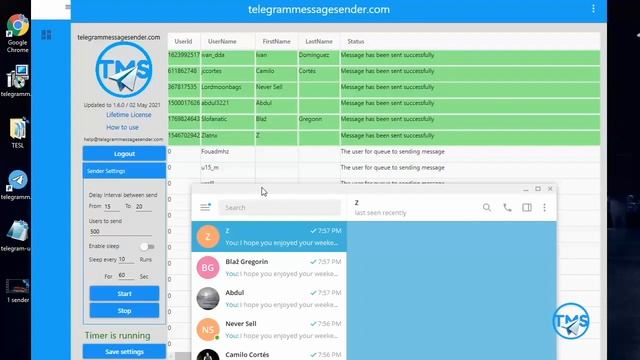This screenshot has width=640, height=360.
Task: Click the Logout button
Action: (x=124, y=154)
